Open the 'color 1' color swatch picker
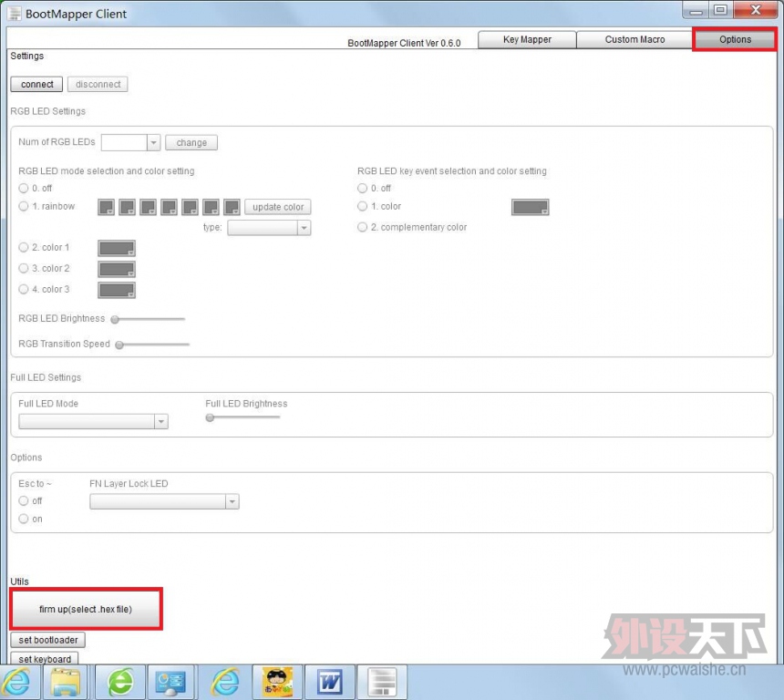 point(117,248)
